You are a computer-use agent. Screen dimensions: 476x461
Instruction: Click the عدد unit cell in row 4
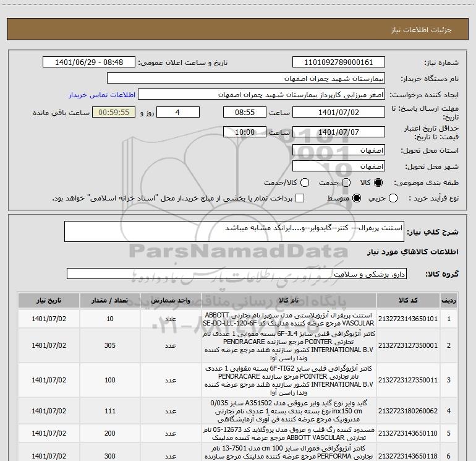[171, 411]
